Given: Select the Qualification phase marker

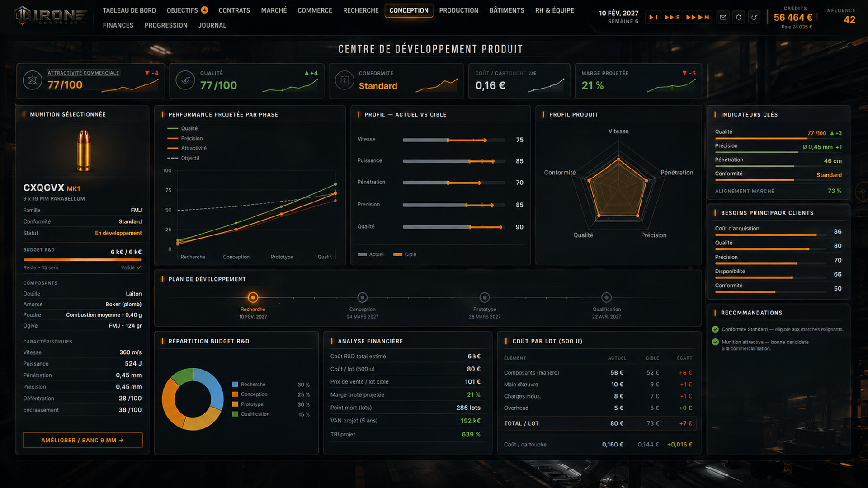Looking at the screenshot, I should pyautogui.click(x=606, y=297).
